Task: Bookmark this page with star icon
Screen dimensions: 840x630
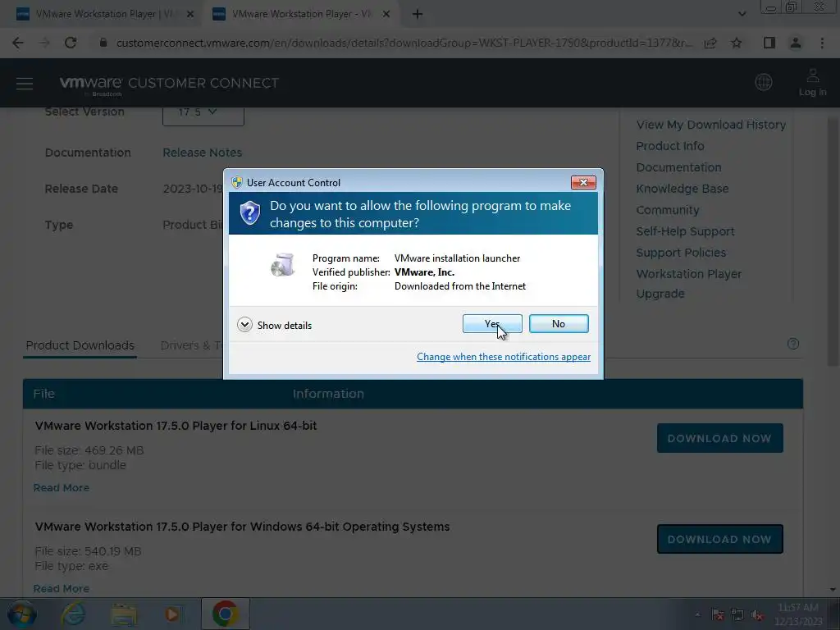Action: pos(737,43)
